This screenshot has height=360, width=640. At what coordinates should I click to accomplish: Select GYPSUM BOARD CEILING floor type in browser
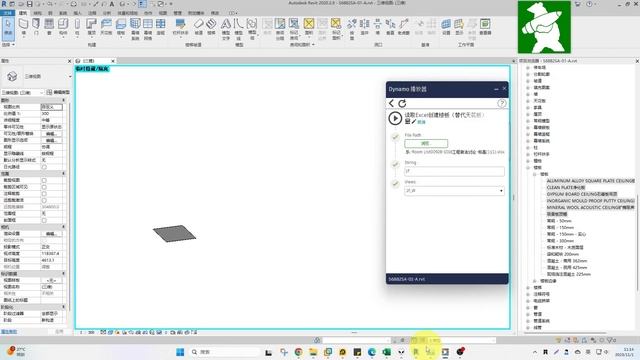pos(582,194)
